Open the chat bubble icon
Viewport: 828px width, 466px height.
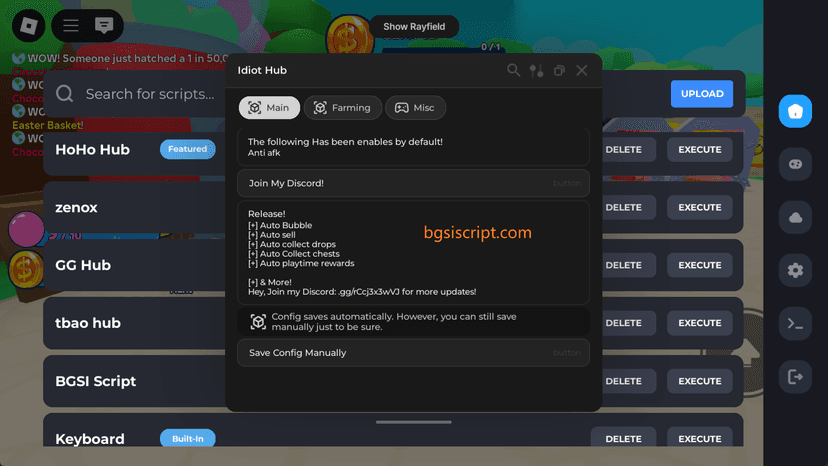click(x=103, y=25)
